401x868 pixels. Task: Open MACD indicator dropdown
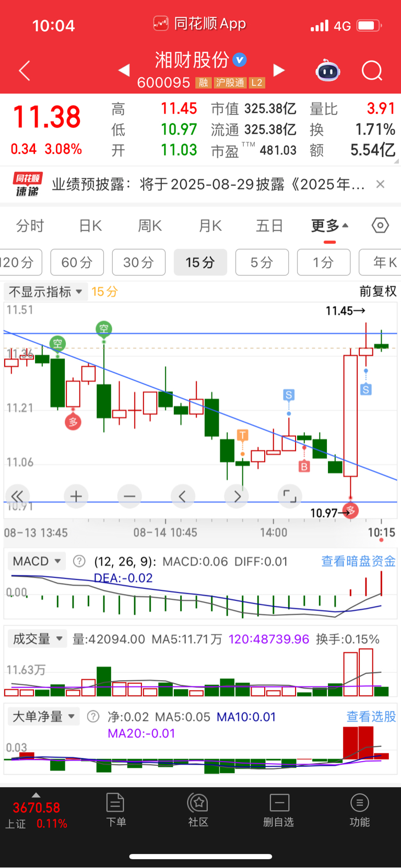(x=37, y=561)
